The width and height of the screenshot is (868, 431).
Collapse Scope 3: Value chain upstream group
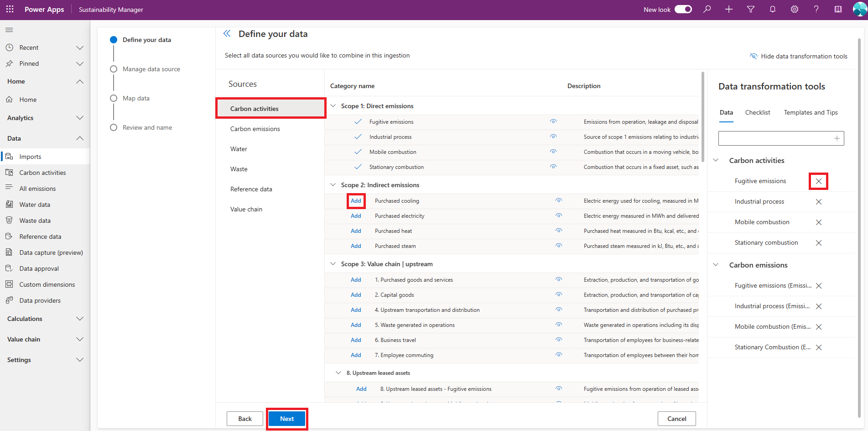pos(333,264)
